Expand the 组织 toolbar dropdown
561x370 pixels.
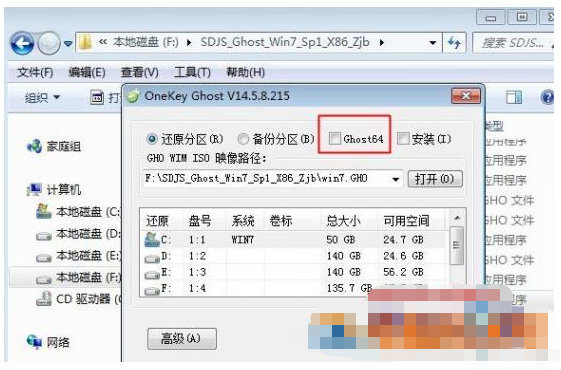(x=42, y=97)
